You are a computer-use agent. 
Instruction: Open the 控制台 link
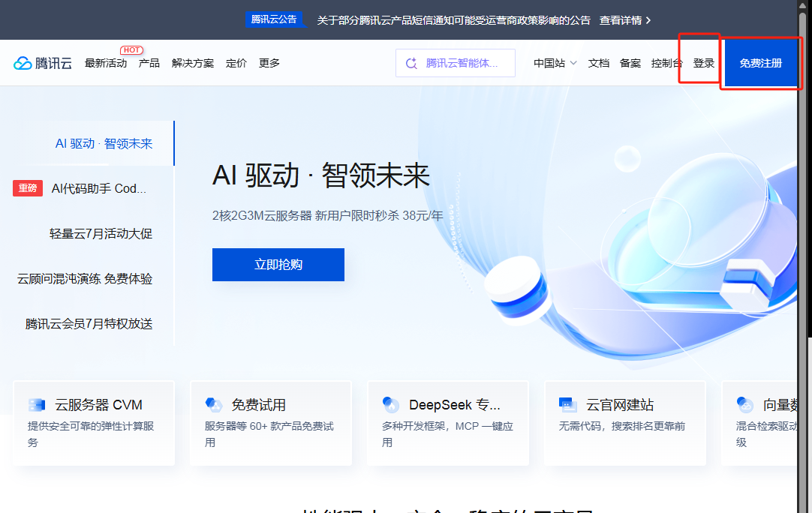(666, 63)
